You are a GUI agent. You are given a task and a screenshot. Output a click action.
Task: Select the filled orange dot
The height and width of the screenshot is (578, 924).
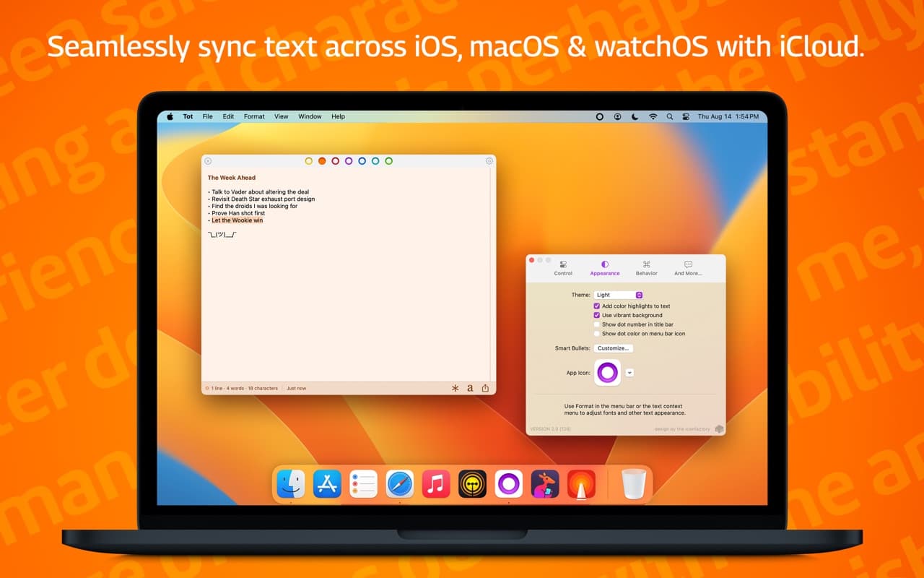coord(322,161)
